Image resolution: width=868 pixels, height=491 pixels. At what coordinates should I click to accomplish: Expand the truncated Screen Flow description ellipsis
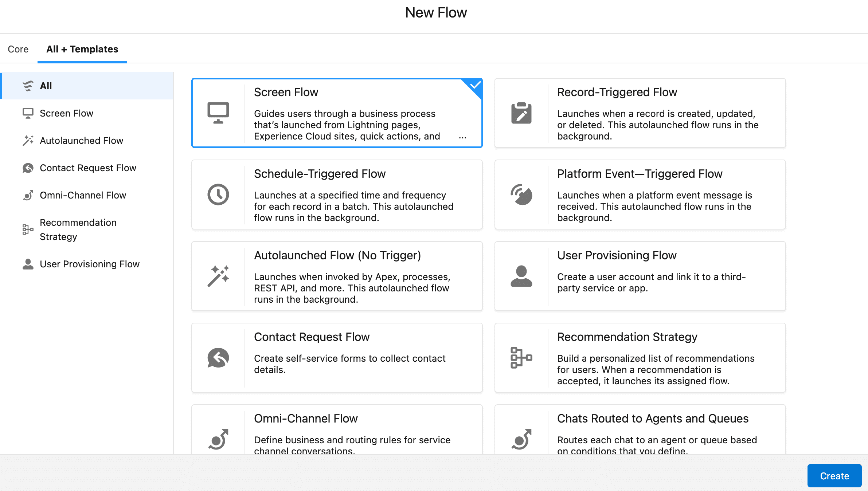[x=463, y=137]
